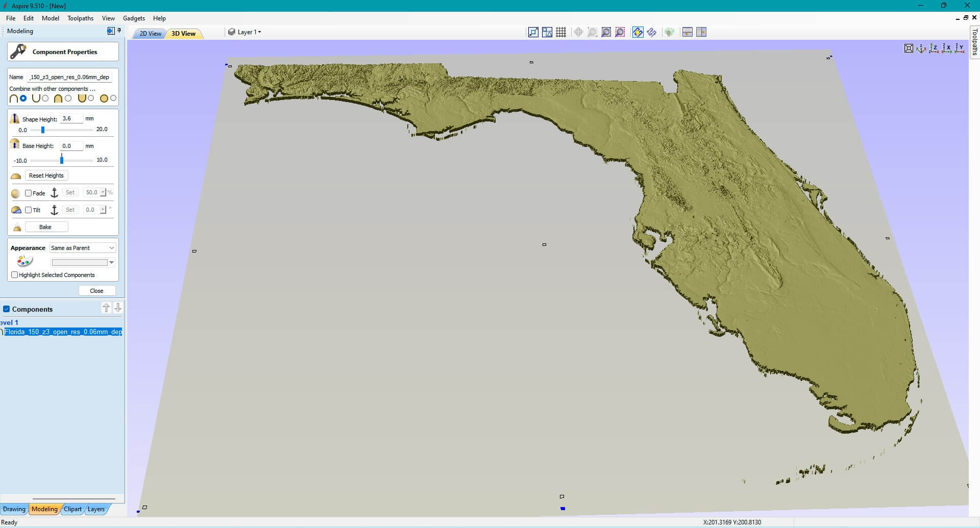The width and height of the screenshot is (980, 528).
Task: Click the pan view arrows icon
Action: [x=578, y=32]
